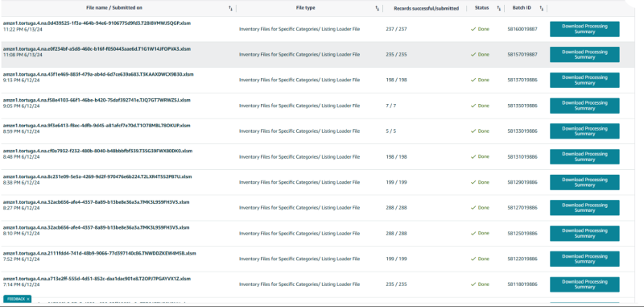This screenshot has height=307, width=644.
Task: Download Processing Summary for batch 58129019886
Action: point(584,182)
